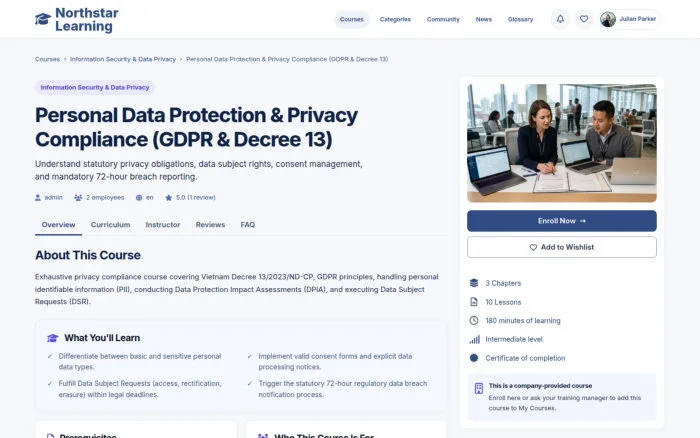Click the 'en' language label
700x438 pixels.
(x=150, y=197)
